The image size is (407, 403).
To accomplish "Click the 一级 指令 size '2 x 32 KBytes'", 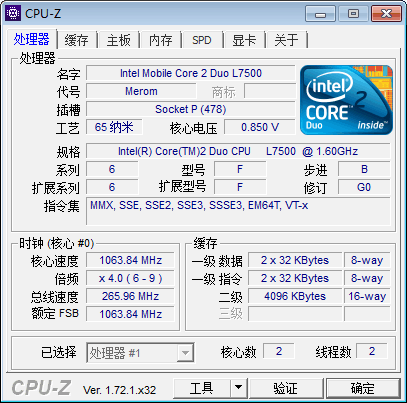I will pyautogui.click(x=295, y=278).
